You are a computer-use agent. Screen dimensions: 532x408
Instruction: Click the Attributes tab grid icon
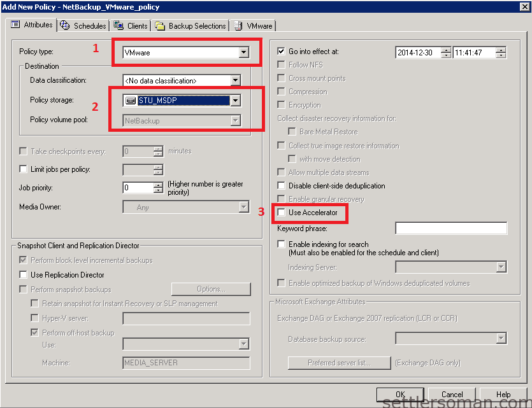(x=14, y=25)
